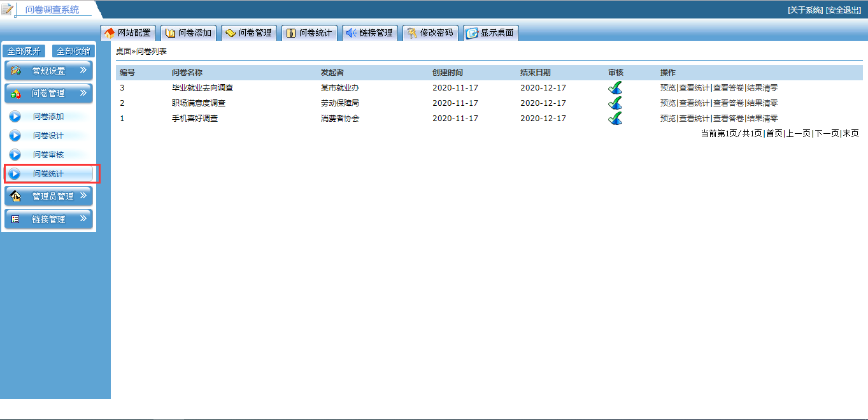Click the 问卷管理 sidebar section icon
Screen dimensions: 868x420
coord(17,94)
